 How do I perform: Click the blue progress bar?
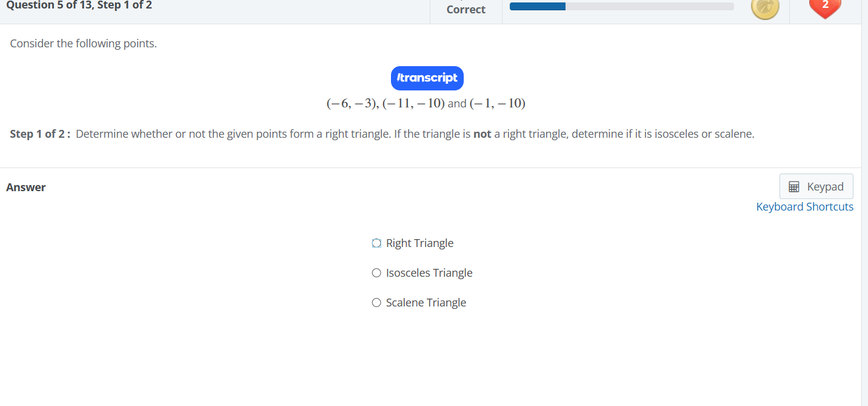pos(537,6)
